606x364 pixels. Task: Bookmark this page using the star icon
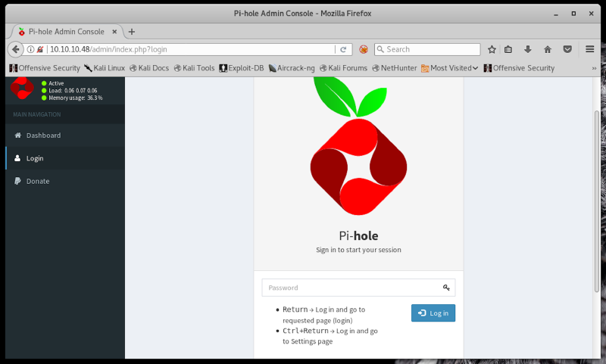click(492, 49)
